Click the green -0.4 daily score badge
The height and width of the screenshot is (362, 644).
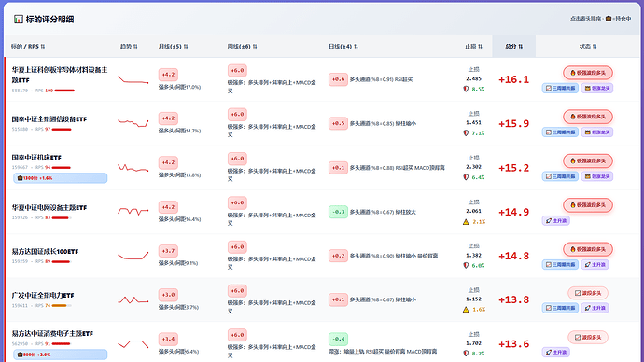338,339
